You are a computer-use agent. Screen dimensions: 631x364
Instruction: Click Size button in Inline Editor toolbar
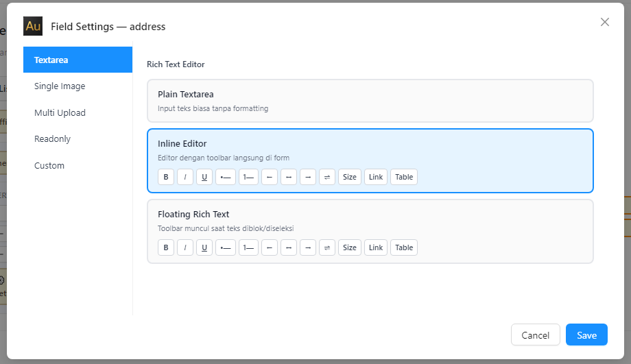[x=350, y=177]
